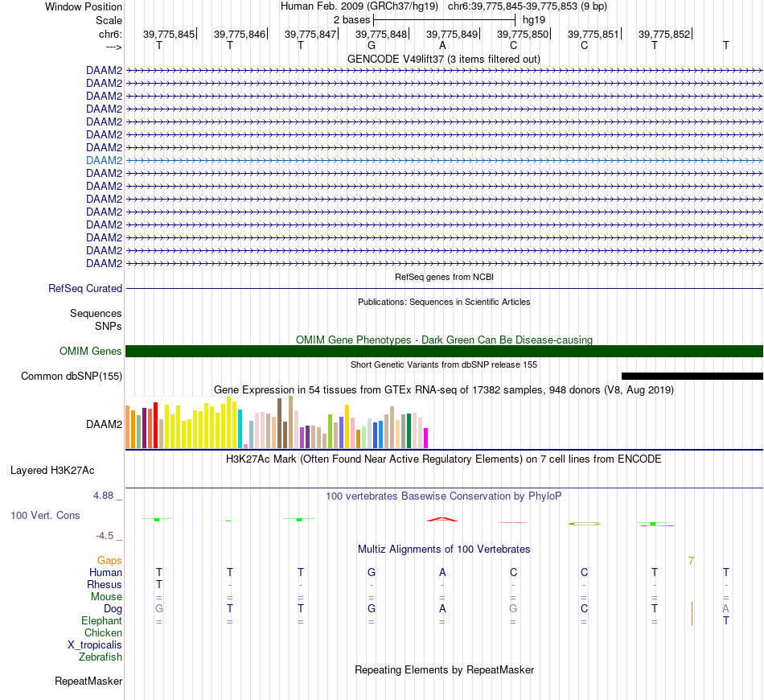Screen dimensions: 764x700
Task: Click the OMIM Genes label
Action: point(90,351)
